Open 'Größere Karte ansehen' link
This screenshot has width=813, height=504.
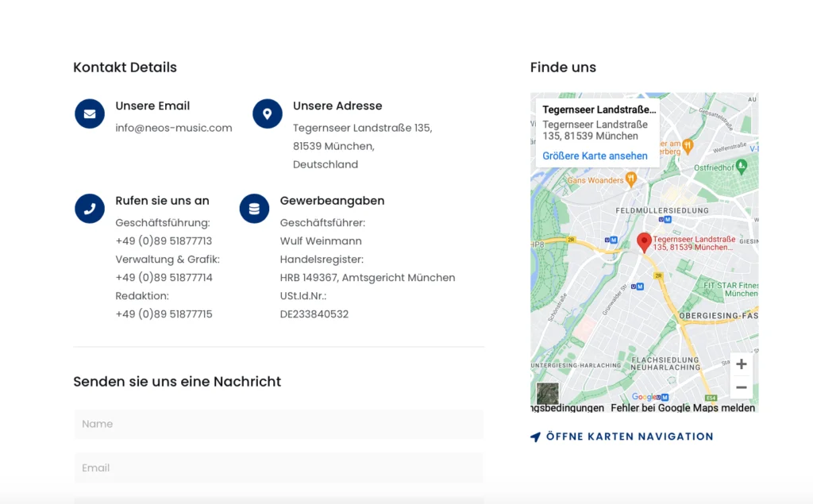pyautogui.click(x=595, y=156)
